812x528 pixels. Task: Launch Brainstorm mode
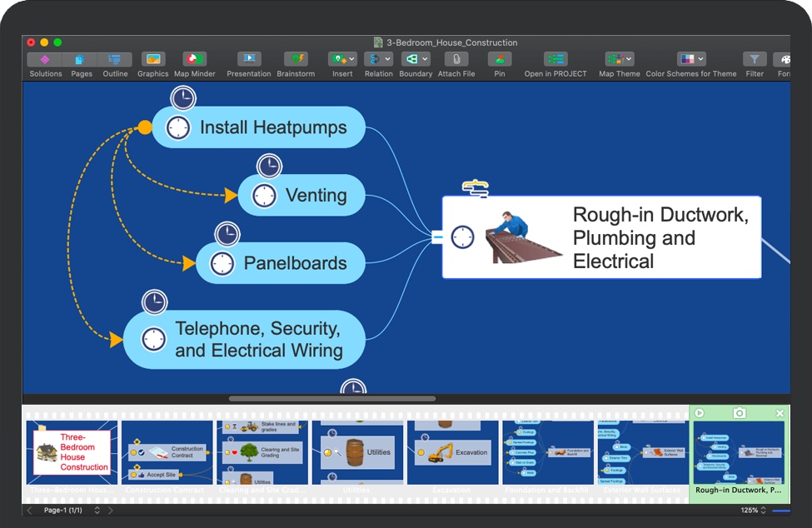click(x=296, y=60)
